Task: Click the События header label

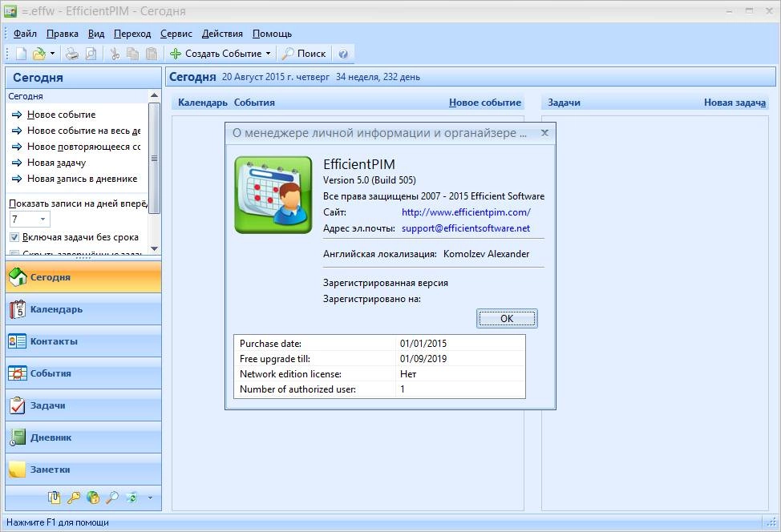Action: pyautogui.click(x=254, y=103)
